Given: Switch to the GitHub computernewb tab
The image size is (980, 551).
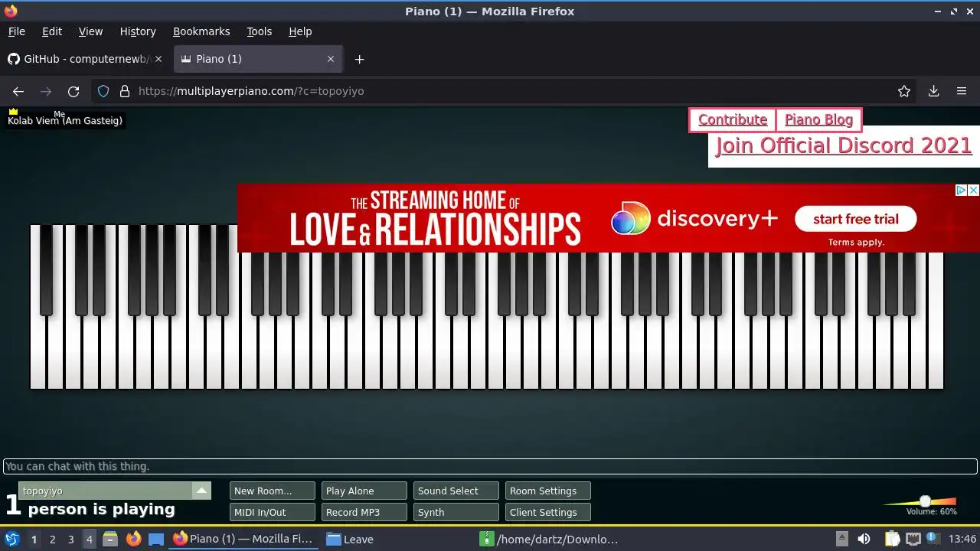Looking at the screenshot, I should point(86,59).
